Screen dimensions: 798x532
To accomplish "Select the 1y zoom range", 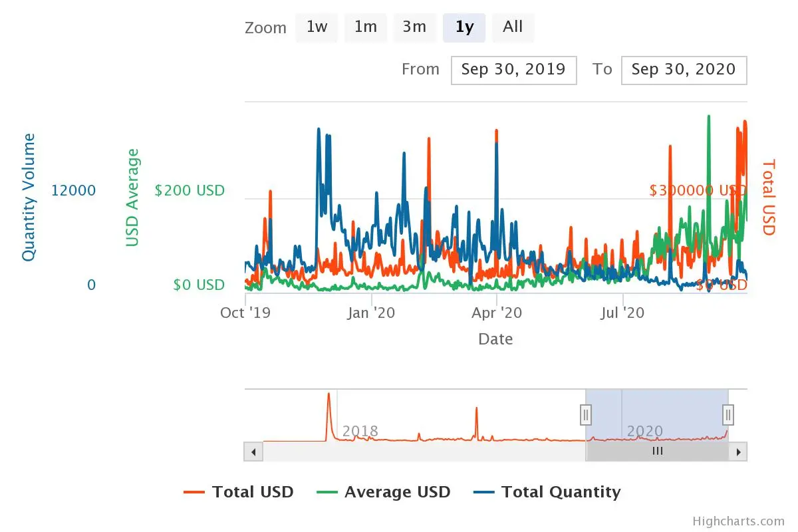I will (464, 27).
